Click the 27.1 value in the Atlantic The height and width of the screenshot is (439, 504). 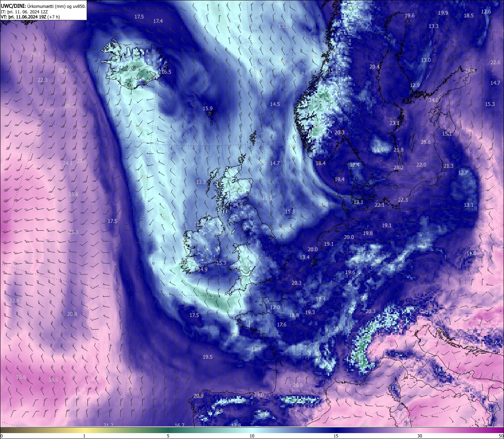coord(82,161)
